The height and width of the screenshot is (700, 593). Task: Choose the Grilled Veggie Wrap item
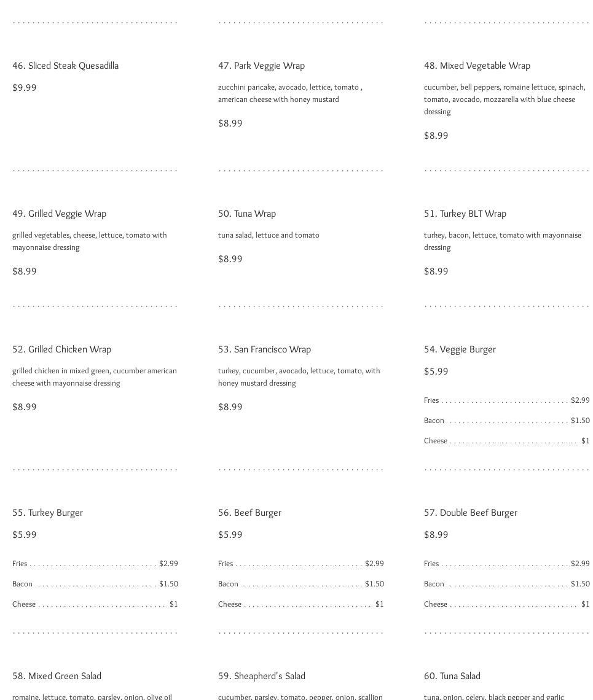coord(59,214)
